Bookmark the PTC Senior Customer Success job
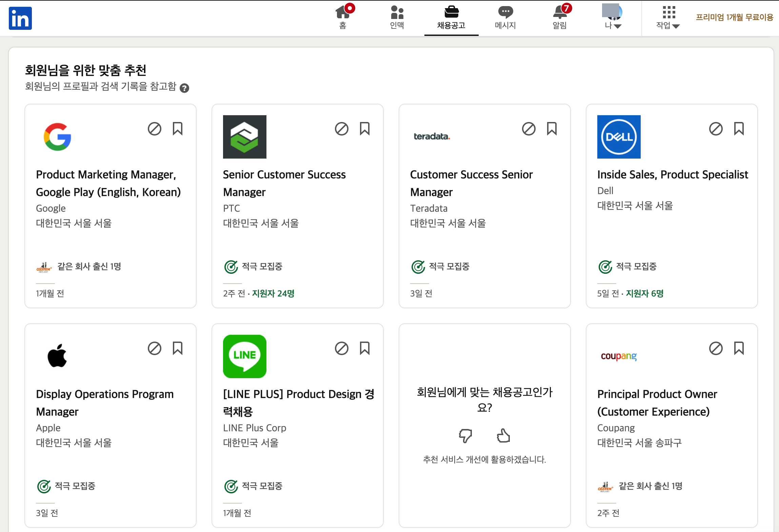The height and width of the screenshot is (532, 779). point(365,129)
